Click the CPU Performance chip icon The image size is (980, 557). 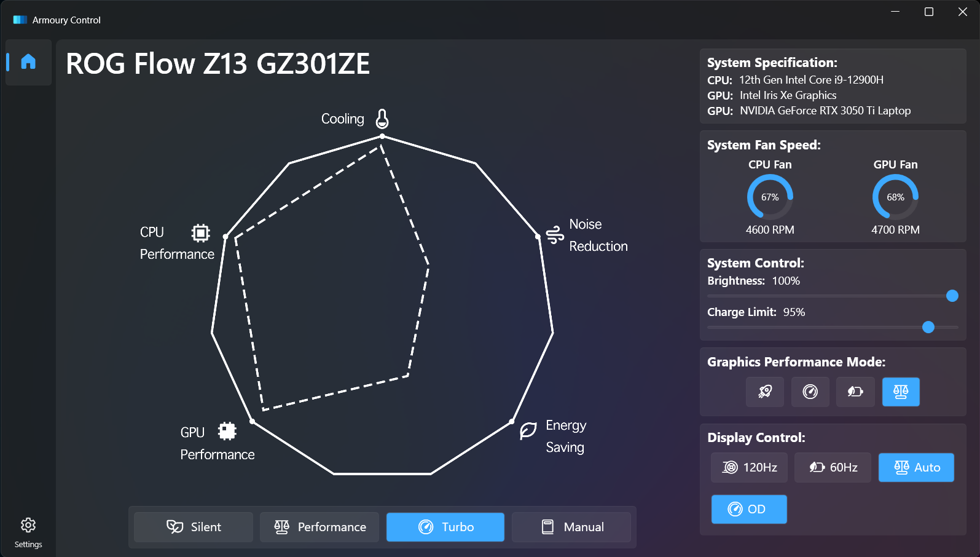click(200, 233)
